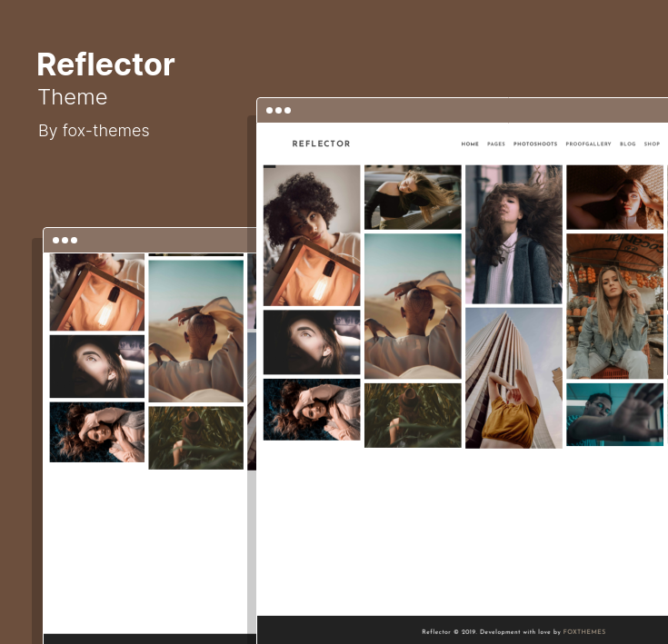Open curly-haired woman with lamp photo, front window
Image resolution: width=668 pixels, height=644 pixels.
[x=312, y=235]
